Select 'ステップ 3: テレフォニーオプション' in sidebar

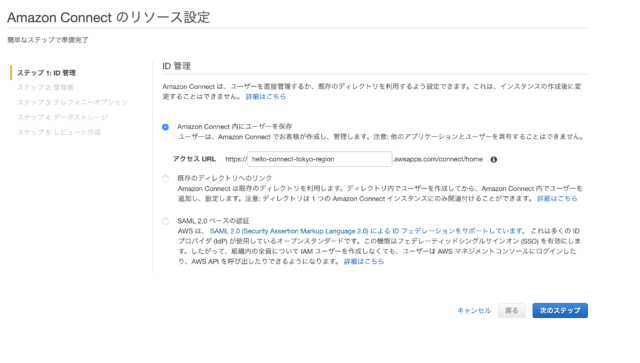click(72, 102)
